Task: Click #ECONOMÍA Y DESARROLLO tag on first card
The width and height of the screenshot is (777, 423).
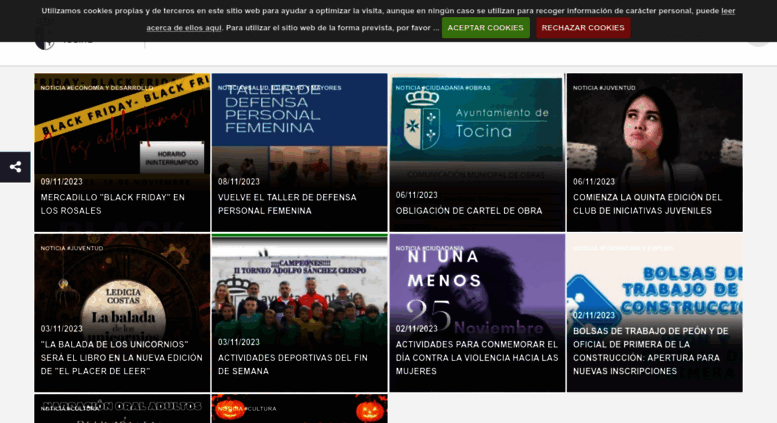Action: [x=110, y=88]
